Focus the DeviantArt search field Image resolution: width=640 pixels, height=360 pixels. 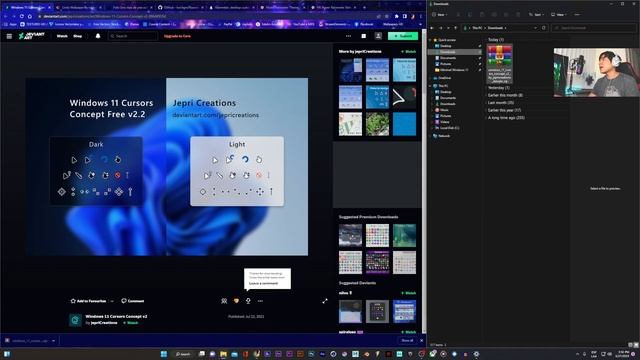coord(133,36)
